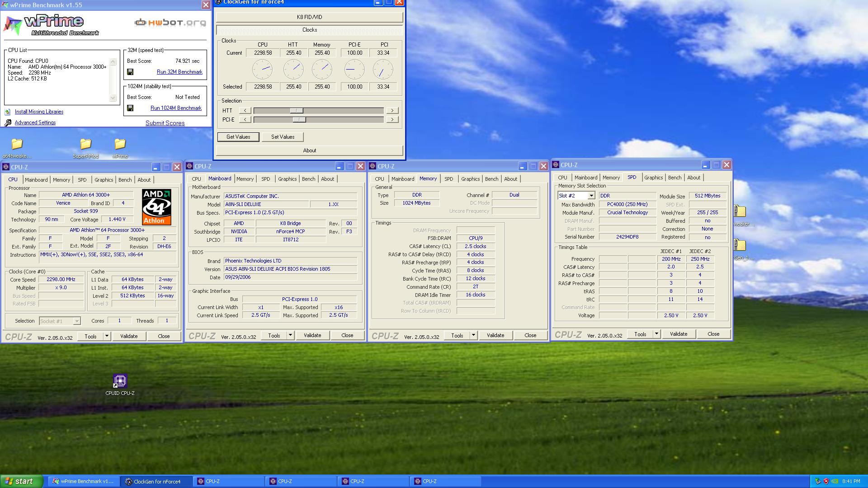Screen dimensions: 868x488
Task: Click the red security shield tray icon
Action: click(826, 481)
